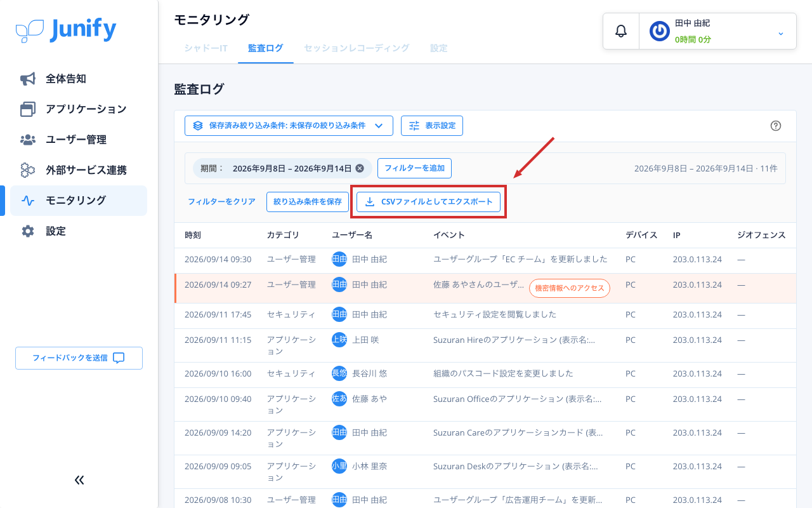This screenshot has width=812, height=508.
Task: Click フィルターを追加 button
Action: pyautogui.click(x=414, y=168)
